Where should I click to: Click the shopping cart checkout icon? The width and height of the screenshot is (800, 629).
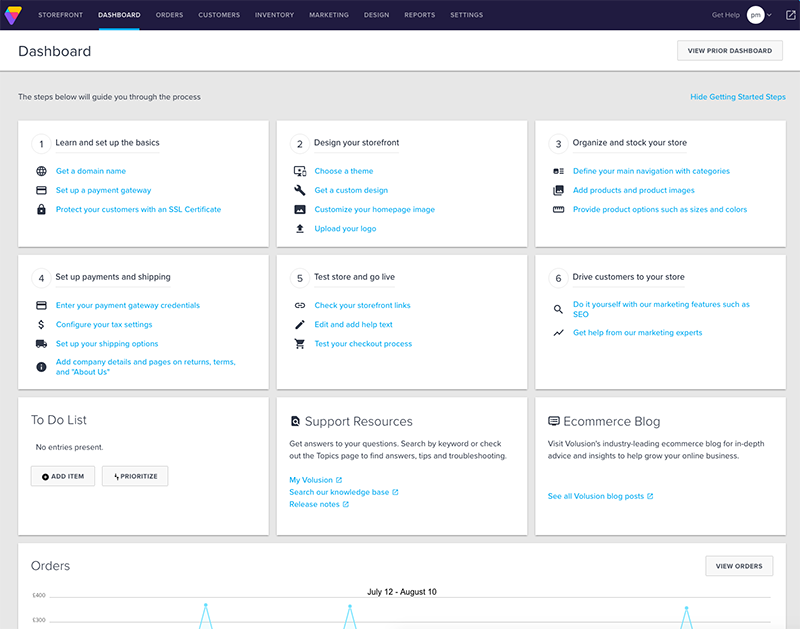[x=299, y=344]
